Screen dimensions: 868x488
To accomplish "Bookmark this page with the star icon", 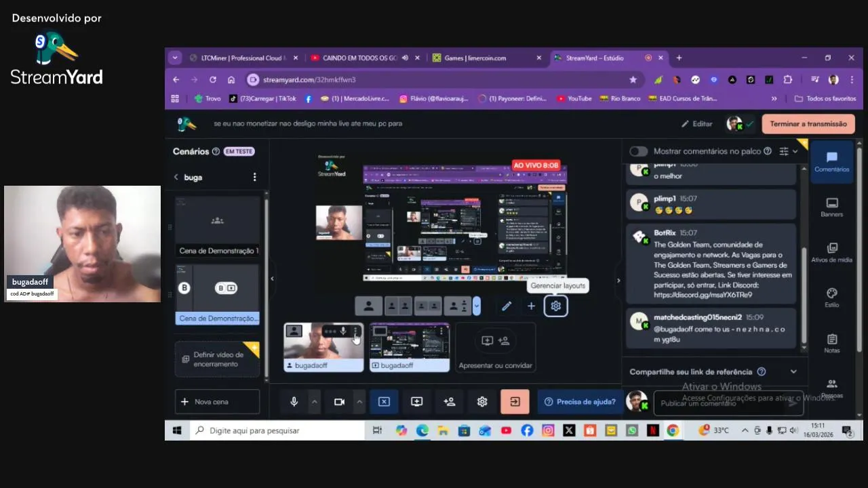I will 633,79.
